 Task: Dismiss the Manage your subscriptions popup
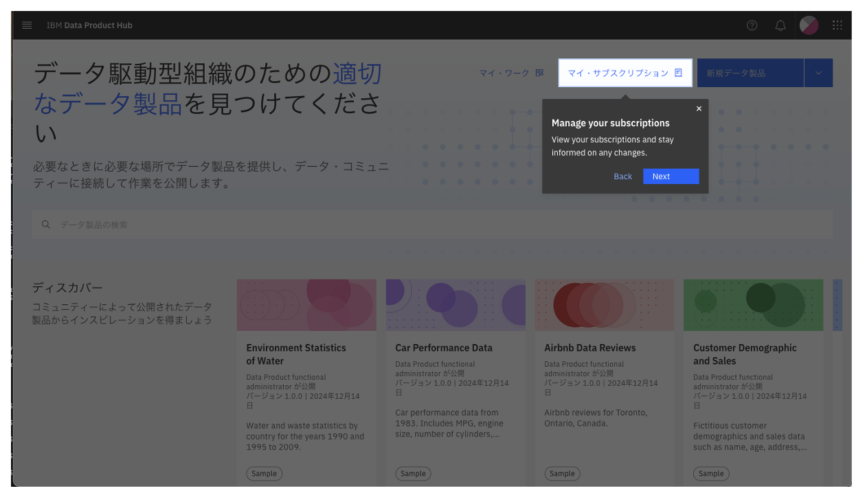coord(699,108)
